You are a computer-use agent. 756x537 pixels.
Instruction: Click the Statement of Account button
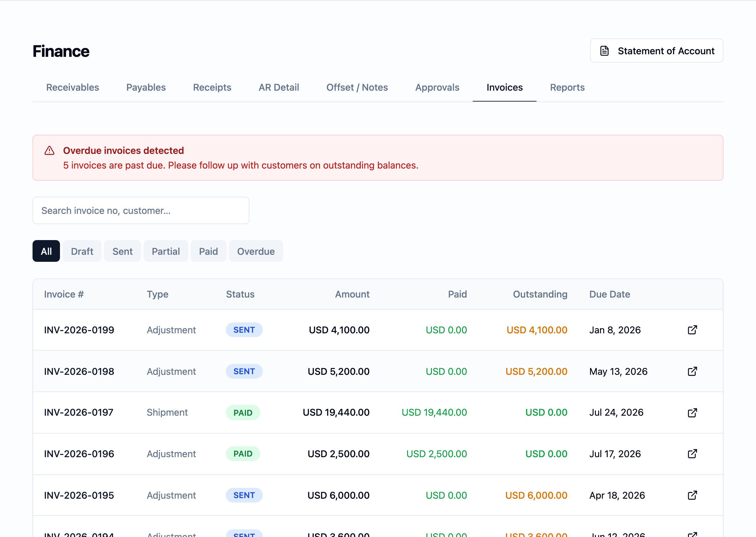(x=656, y=50)
